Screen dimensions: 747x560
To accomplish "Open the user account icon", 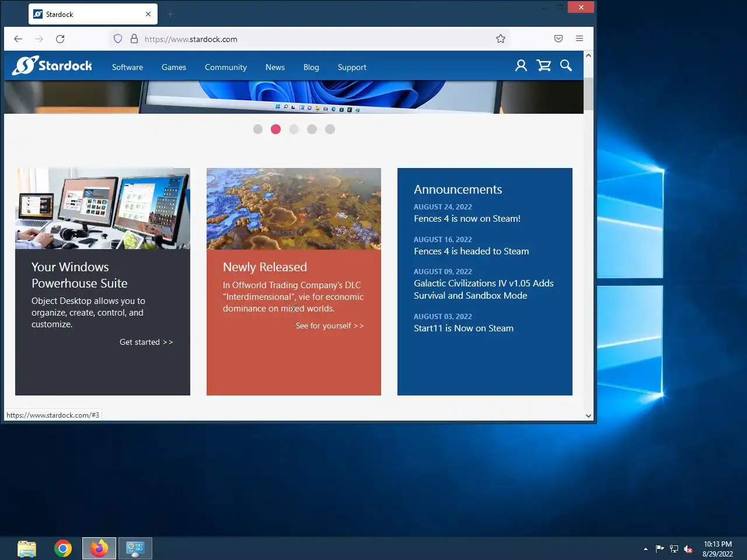I will (521, 65).
